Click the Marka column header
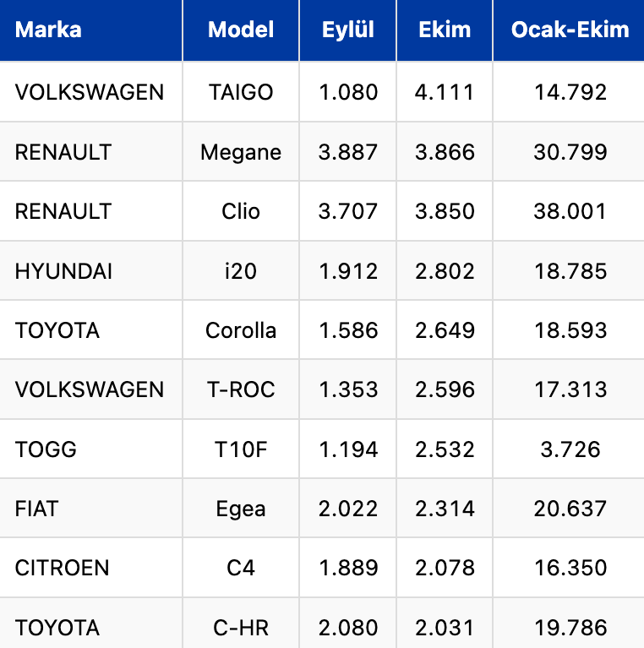Viewport: 644px width, 648px height. (48, 30)
